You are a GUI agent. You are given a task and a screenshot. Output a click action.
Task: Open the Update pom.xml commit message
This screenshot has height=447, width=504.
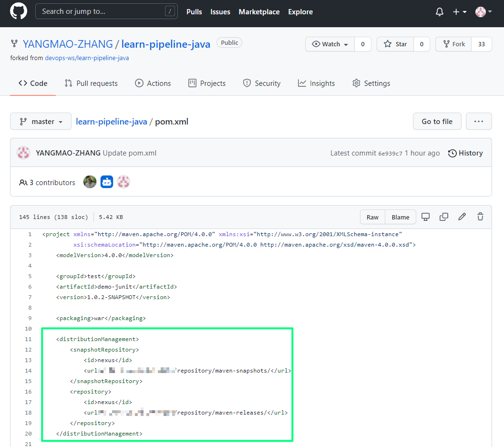(130, 153)
